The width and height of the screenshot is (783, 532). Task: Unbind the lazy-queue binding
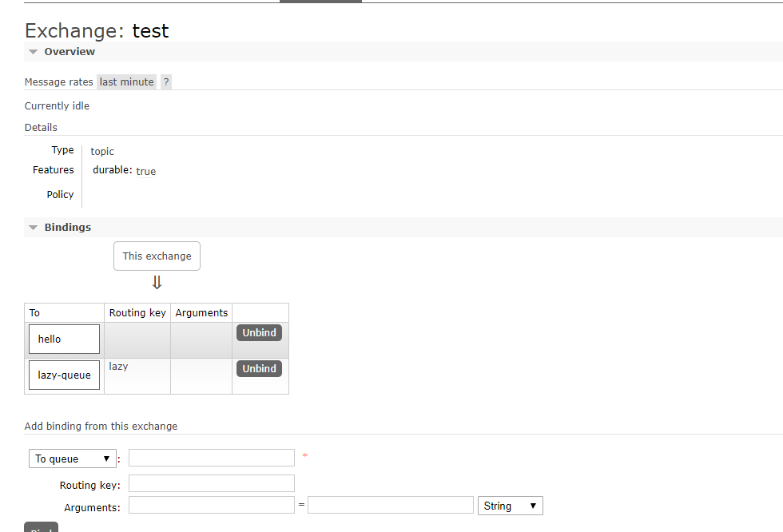(259, 369)
